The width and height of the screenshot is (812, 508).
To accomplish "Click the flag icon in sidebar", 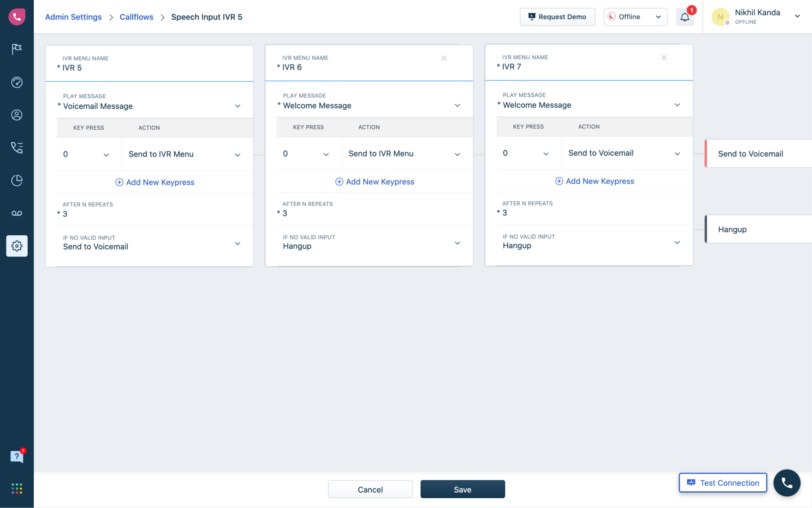I will pyautogui.click(x=17, y=49).
